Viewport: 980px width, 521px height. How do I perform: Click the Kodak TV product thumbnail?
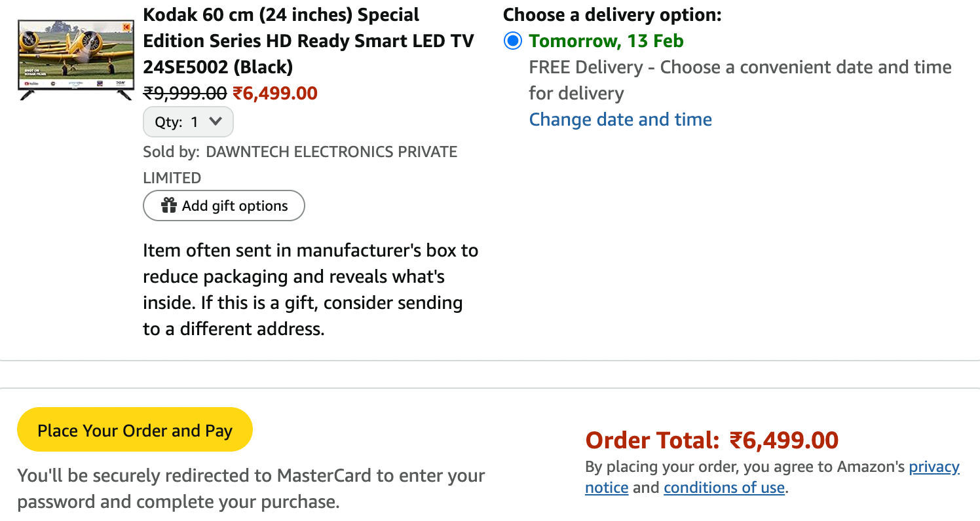(76, 59)
